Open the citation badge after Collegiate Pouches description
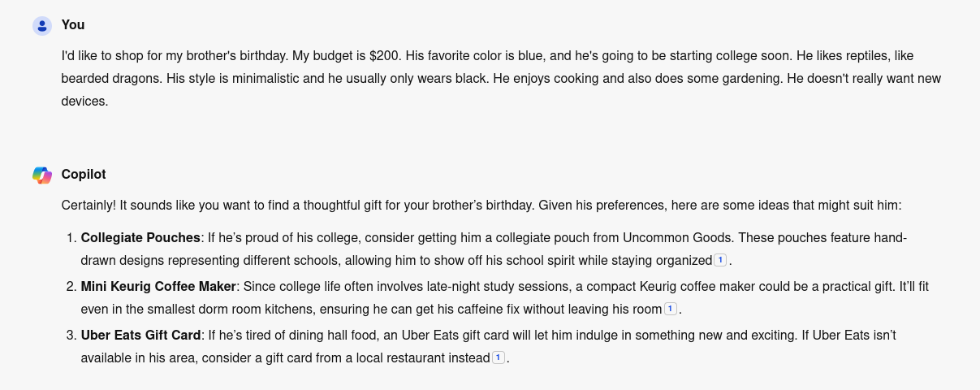This screenshot has width=980, height=390. point(719,261)
